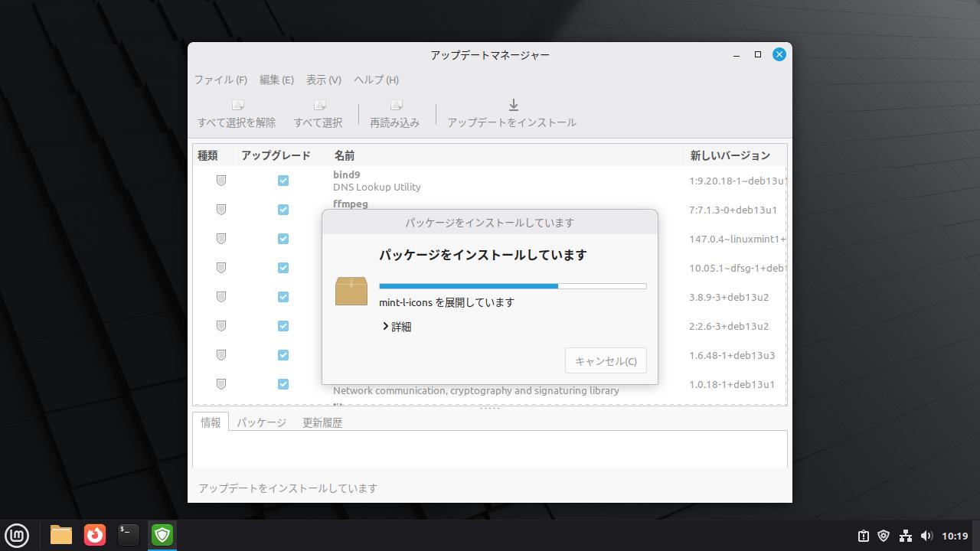Toggle the ffmpeg upgrade checkbox

click(x=283, y=210)
